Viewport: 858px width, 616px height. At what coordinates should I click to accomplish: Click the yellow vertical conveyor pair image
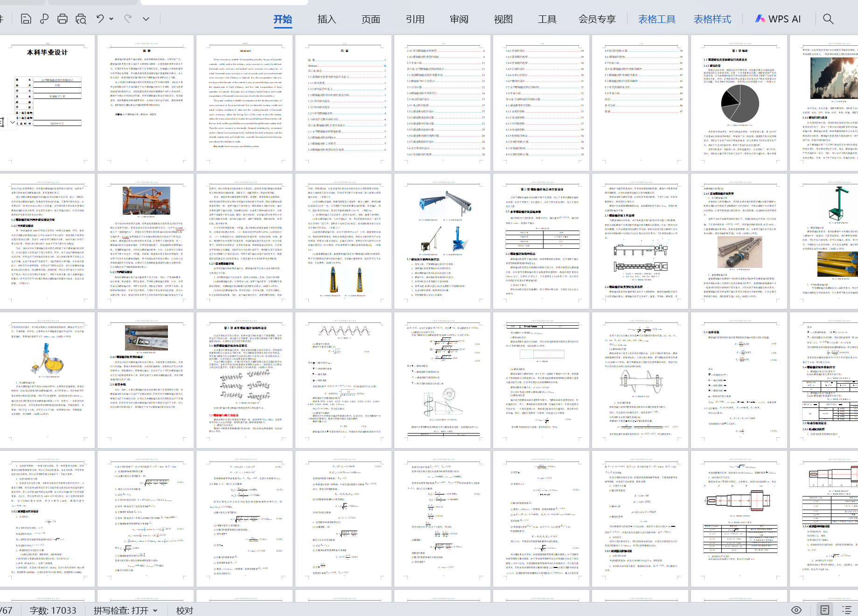tap(346, 280)
